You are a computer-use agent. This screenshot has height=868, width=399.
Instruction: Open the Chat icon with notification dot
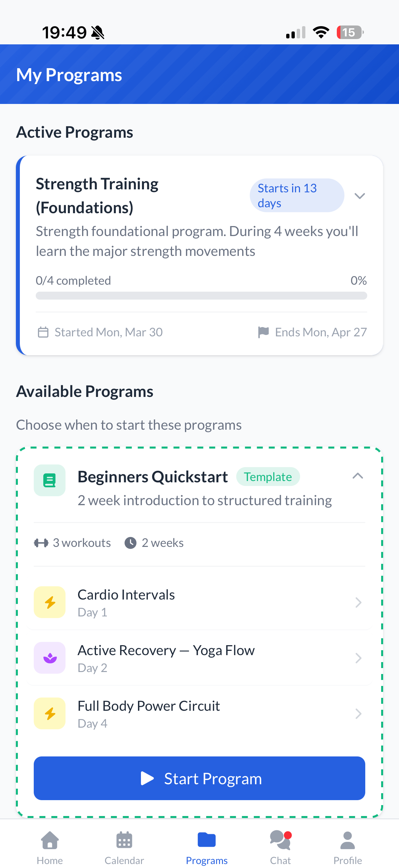280,841
